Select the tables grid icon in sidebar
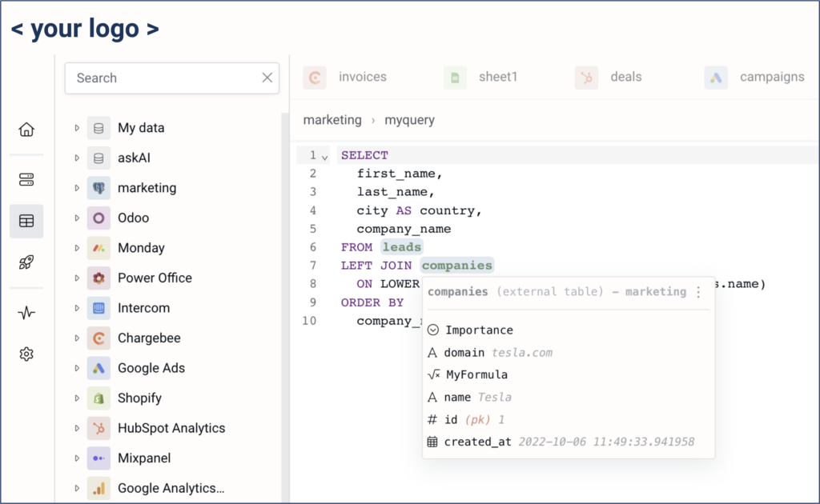The height and width of the screenshot is (504, 820). coord(25,222)
